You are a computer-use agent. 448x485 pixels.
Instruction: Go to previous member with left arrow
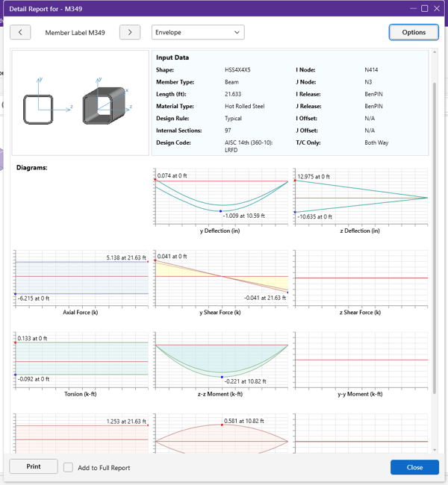20,32
